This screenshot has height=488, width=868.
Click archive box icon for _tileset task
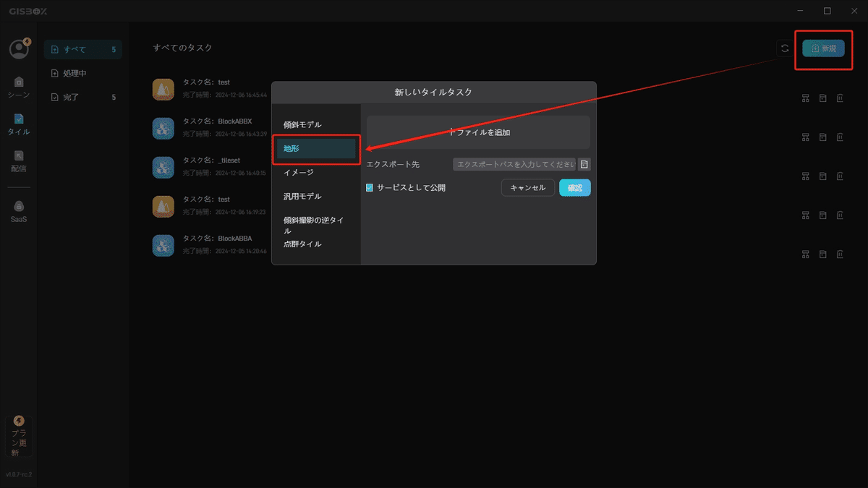pos(822,176)
